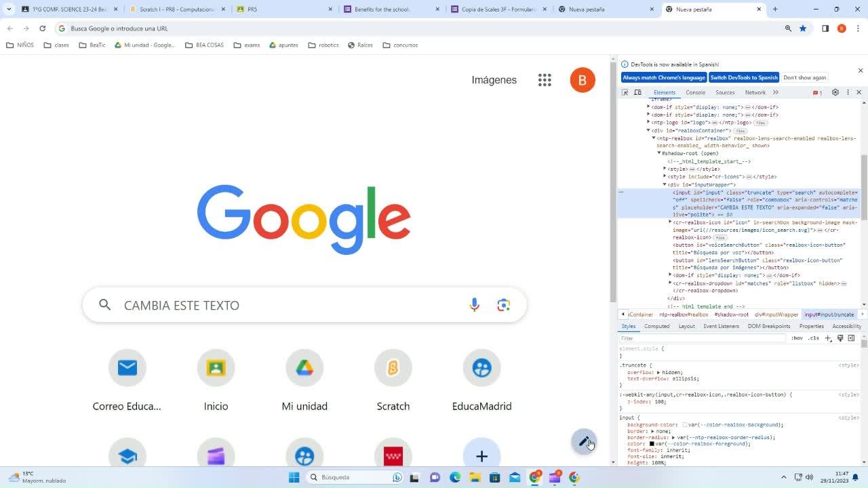Focus the Styles filter field
The image size is (868, 488).
(x=703, y=338)
